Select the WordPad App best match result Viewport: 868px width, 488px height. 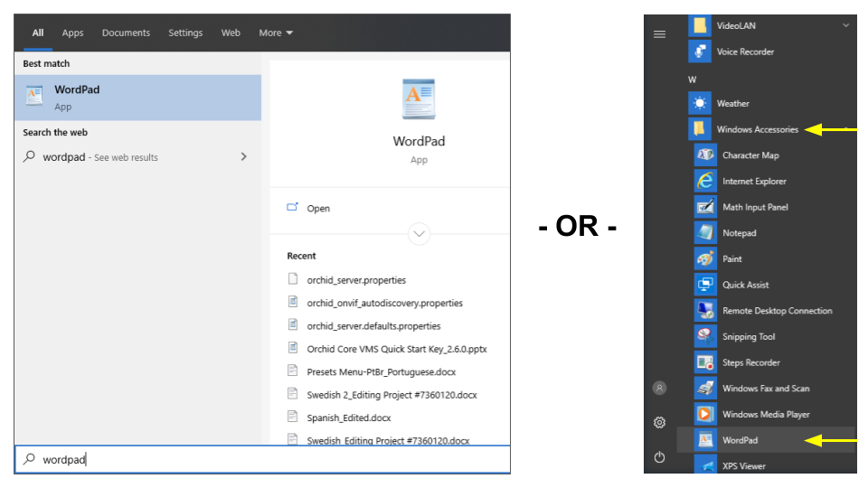coord(137,98)
